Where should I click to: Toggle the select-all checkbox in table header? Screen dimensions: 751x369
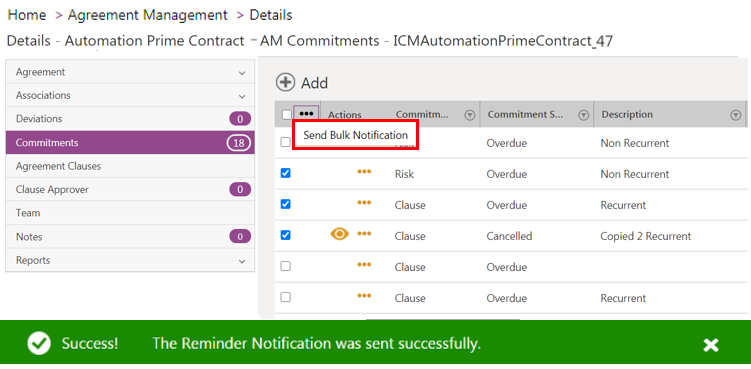286,115
